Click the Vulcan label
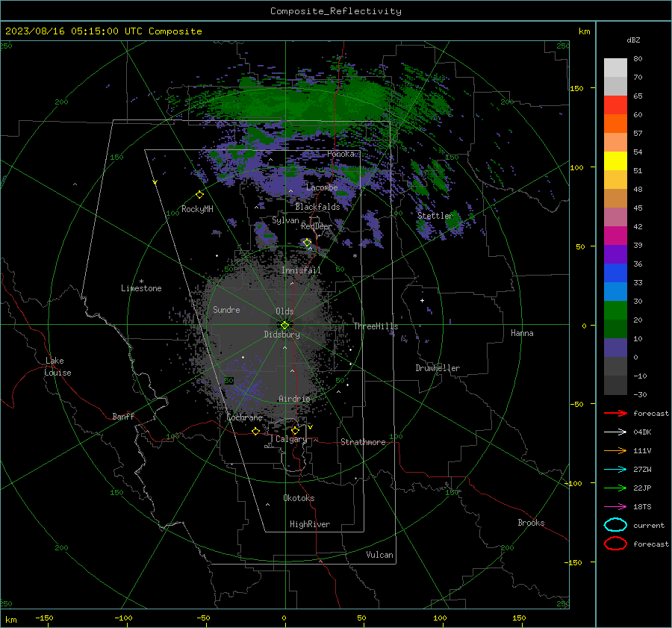672x628 pixels. [379, 555]
